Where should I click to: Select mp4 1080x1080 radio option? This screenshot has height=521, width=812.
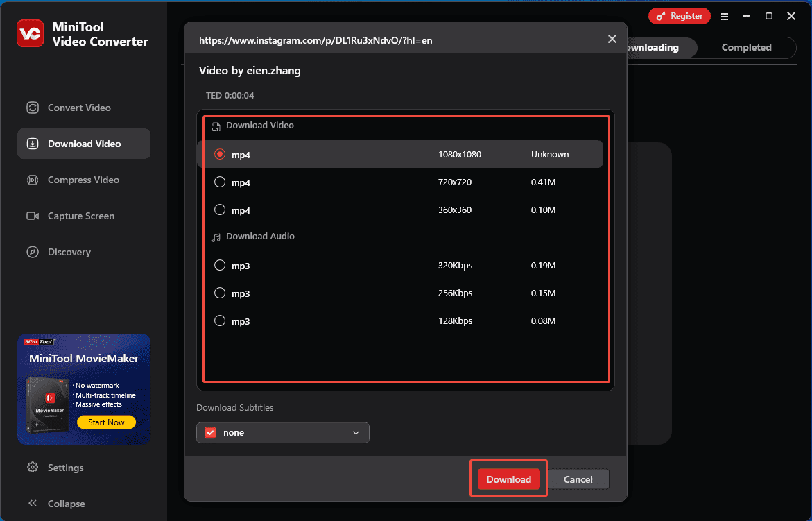click(x=220, y=154)
